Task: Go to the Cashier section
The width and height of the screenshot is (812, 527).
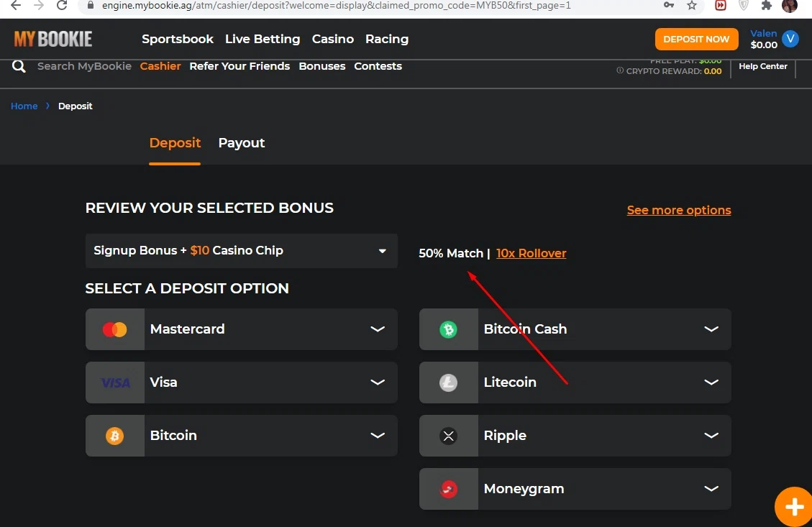Action: pos(160,66)
